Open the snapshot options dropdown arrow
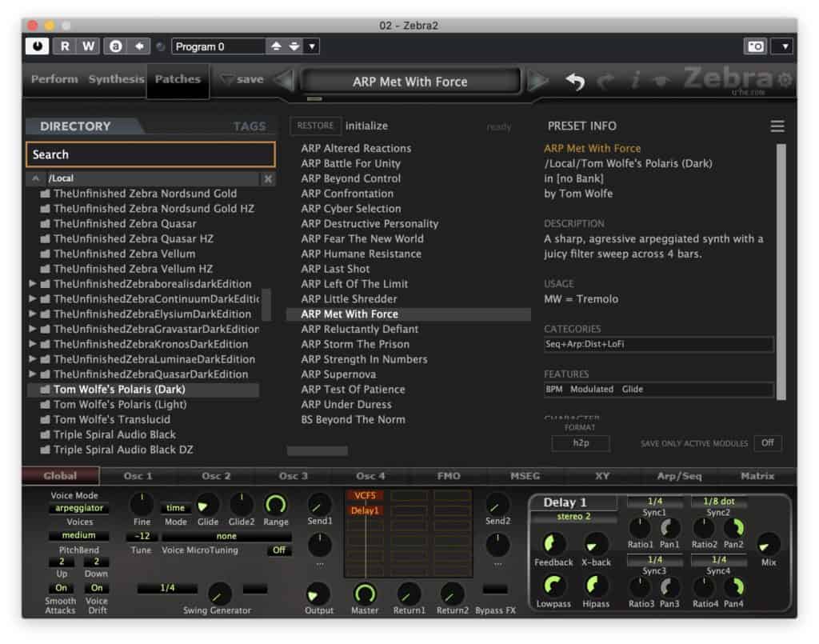 pyautogui.click(x=784, y=46)
